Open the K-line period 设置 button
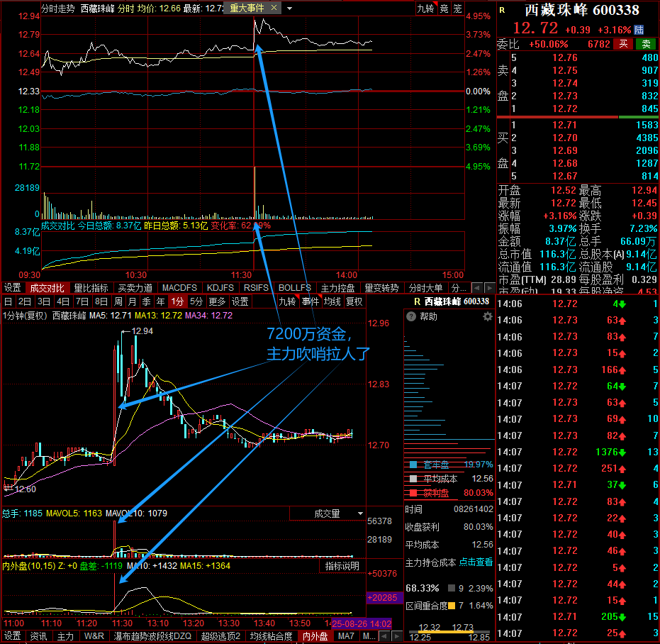 click(x=240, y=301)
